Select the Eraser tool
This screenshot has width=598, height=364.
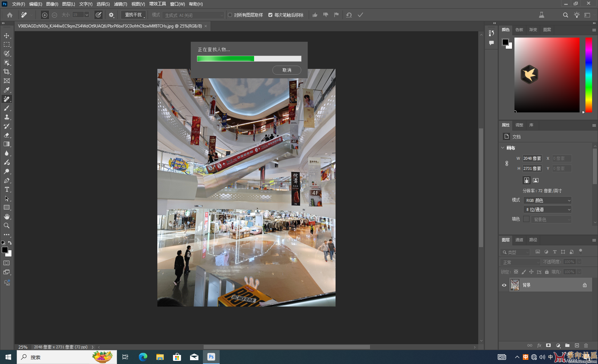click(7, 135)
